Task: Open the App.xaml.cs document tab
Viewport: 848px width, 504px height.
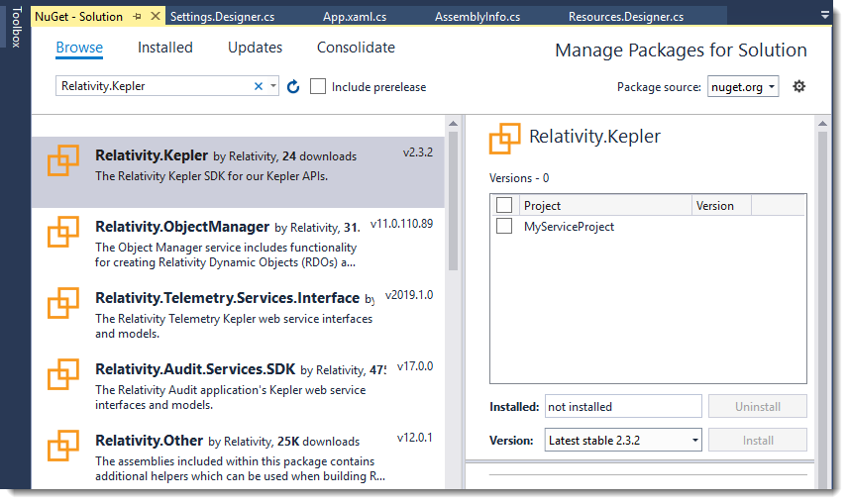Action: click(355, 17)
